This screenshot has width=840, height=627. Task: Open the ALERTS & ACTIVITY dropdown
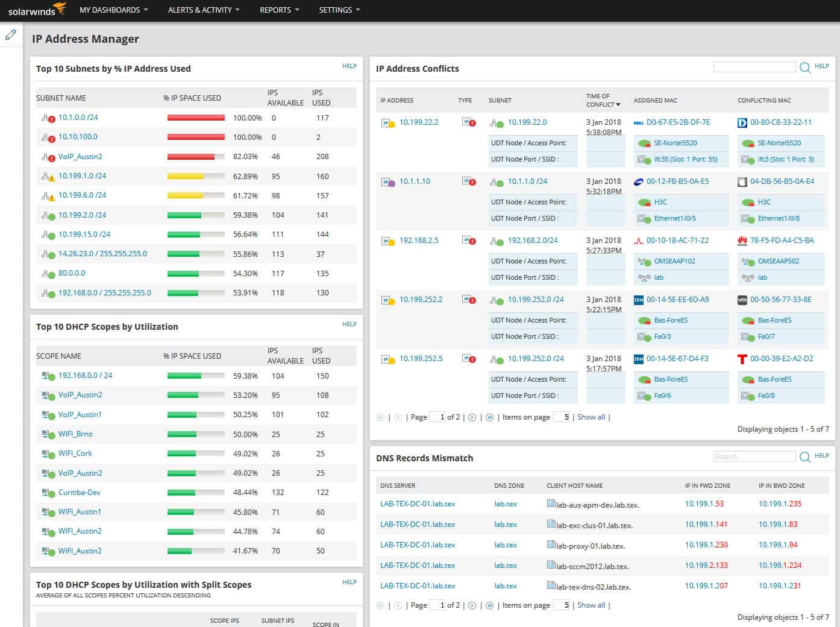203,10
